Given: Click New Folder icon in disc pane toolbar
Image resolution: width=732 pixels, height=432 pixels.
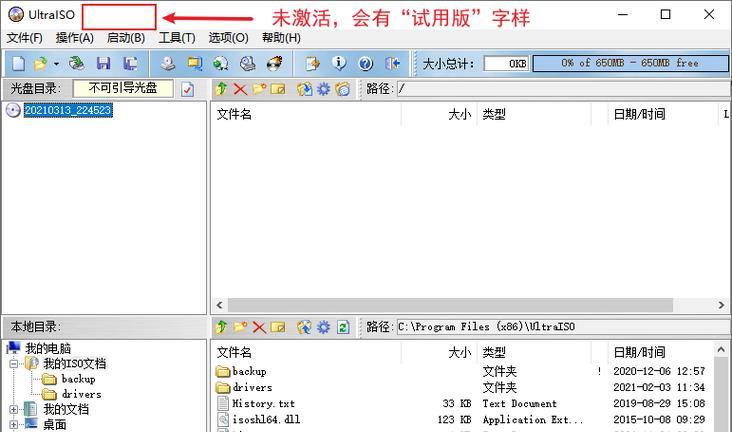Looking at the screenshot, I should coord(259,89).
